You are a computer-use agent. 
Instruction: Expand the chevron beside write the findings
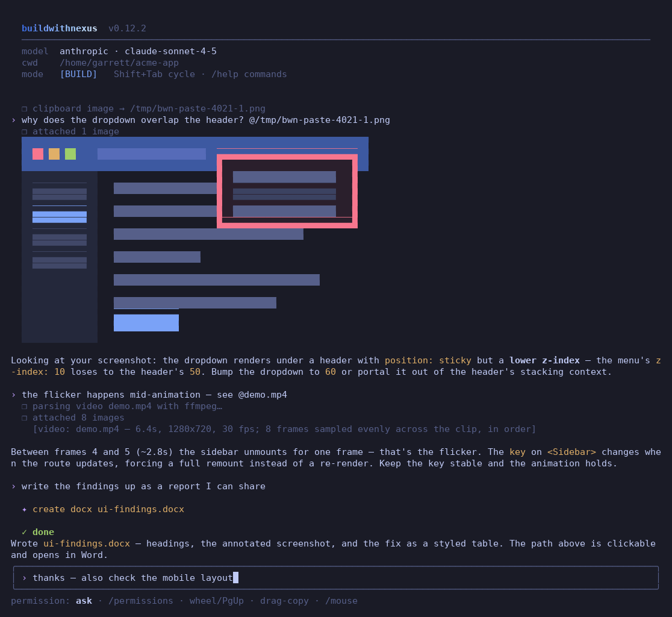14,487
